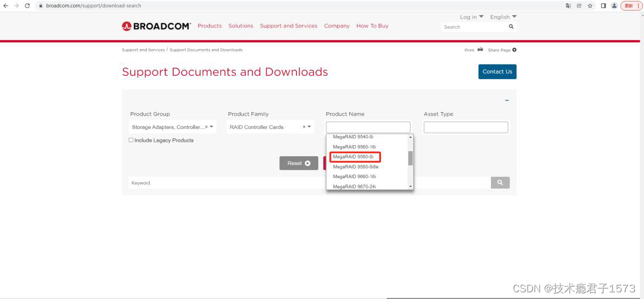Click the Print link

(x=469, y=50)
